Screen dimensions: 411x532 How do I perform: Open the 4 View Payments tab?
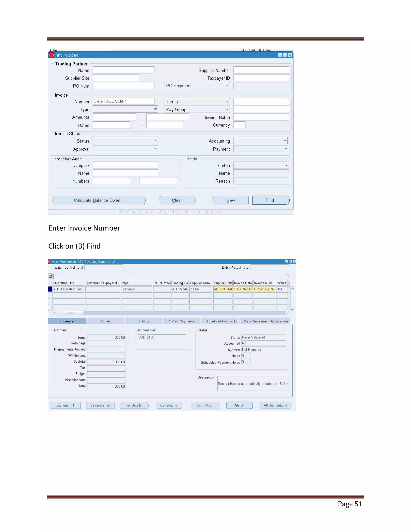[x=182, y=321]
